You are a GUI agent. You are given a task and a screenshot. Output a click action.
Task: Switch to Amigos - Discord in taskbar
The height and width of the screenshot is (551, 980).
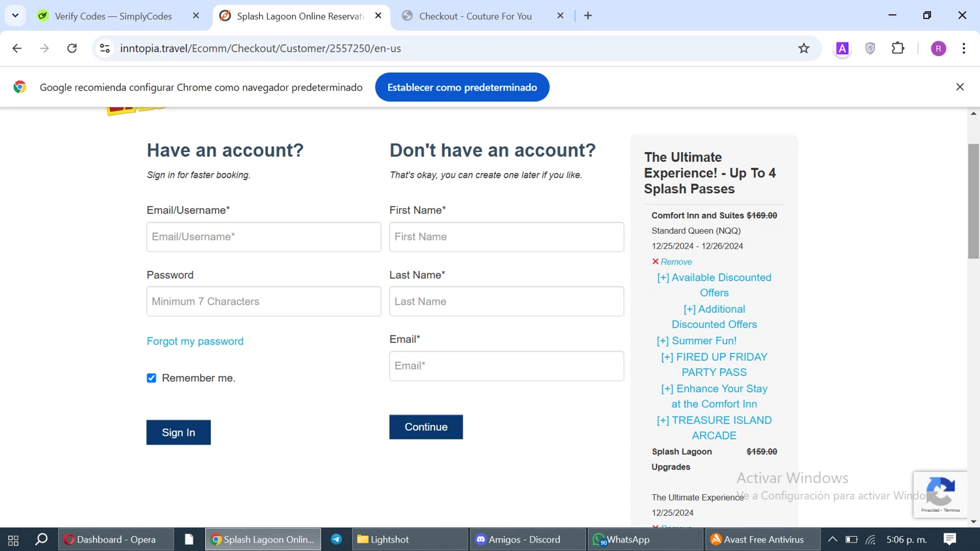(x=527, y=540)
